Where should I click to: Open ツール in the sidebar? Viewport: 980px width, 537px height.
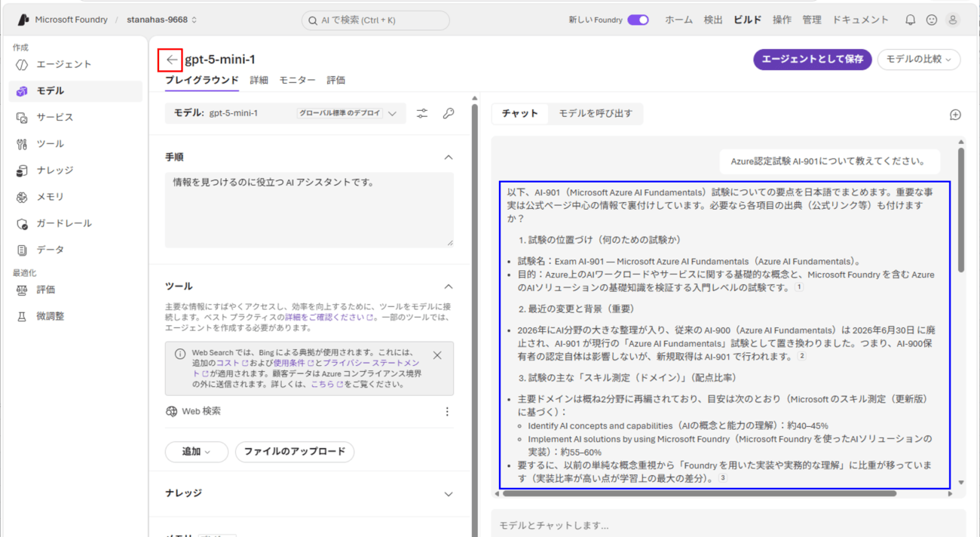coord(75,143)
